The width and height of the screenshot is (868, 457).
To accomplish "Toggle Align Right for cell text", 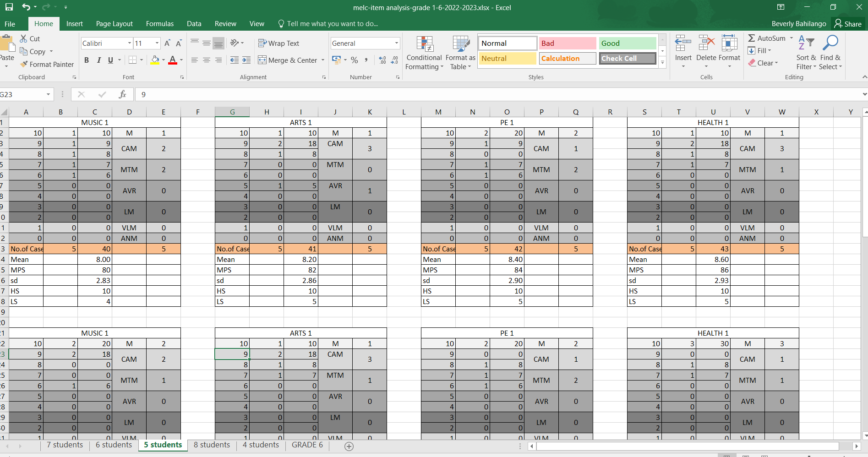I will click(218, 60).
